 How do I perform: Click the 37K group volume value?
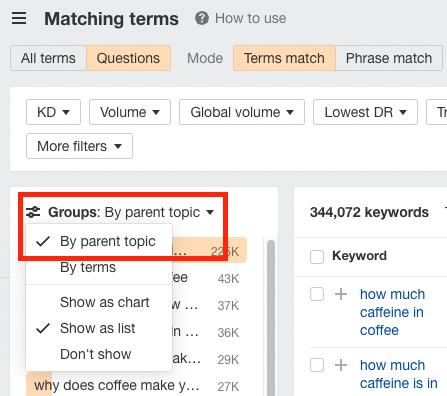pyautogui.click(x=228, y=306)
